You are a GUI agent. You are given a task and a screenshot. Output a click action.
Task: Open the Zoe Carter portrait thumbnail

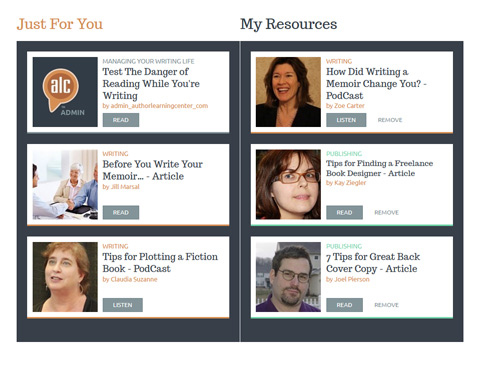point(288,92)
